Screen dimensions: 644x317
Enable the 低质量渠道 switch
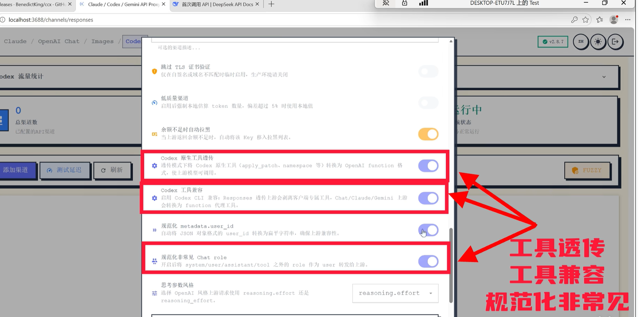point(428,103)
